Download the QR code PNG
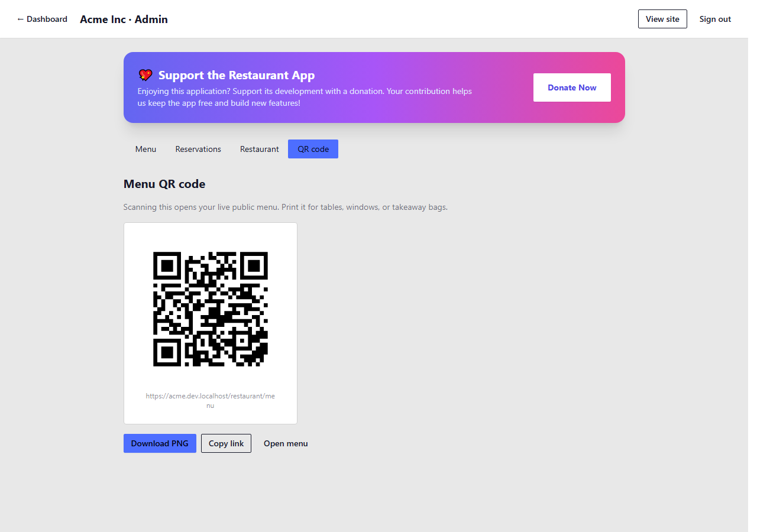The width and height of the screenshot is (757, 532). click(x=160, y=443)
